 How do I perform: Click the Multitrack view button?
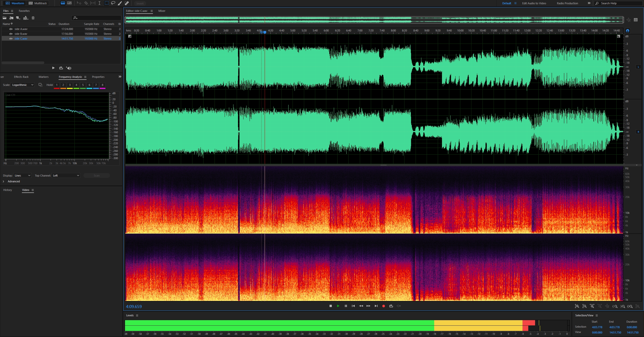pyautogui.click(x=38, y=3)
